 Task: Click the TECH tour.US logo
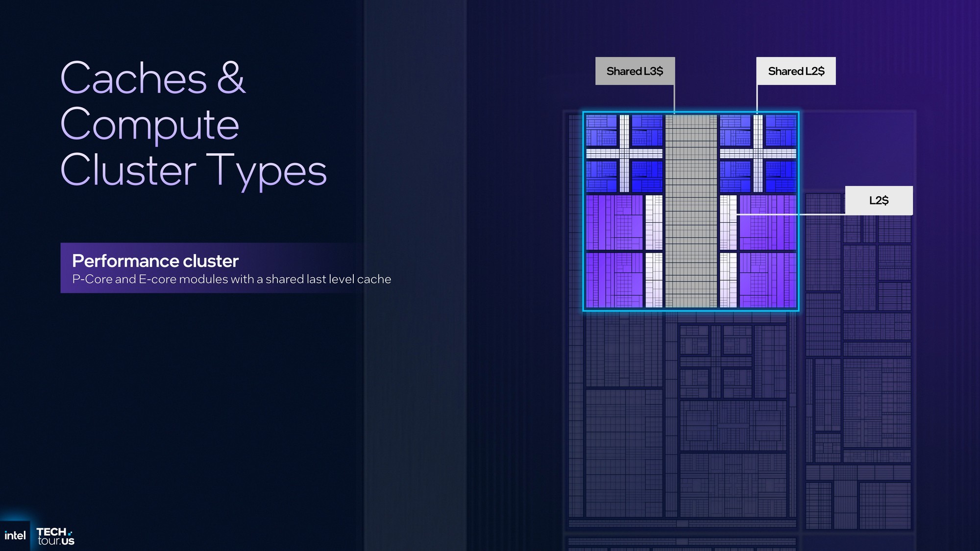click(55, 536)
